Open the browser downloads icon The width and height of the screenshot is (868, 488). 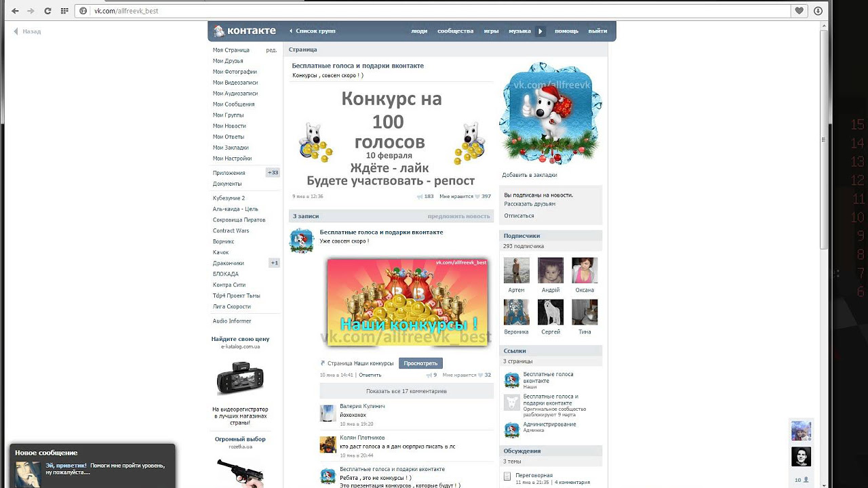[818, 11]
